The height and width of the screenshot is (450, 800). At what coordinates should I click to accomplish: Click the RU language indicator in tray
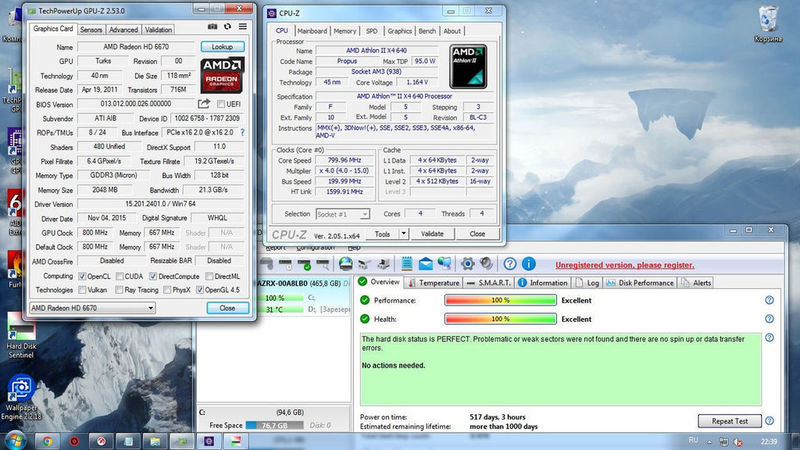[x=693, y=440]
